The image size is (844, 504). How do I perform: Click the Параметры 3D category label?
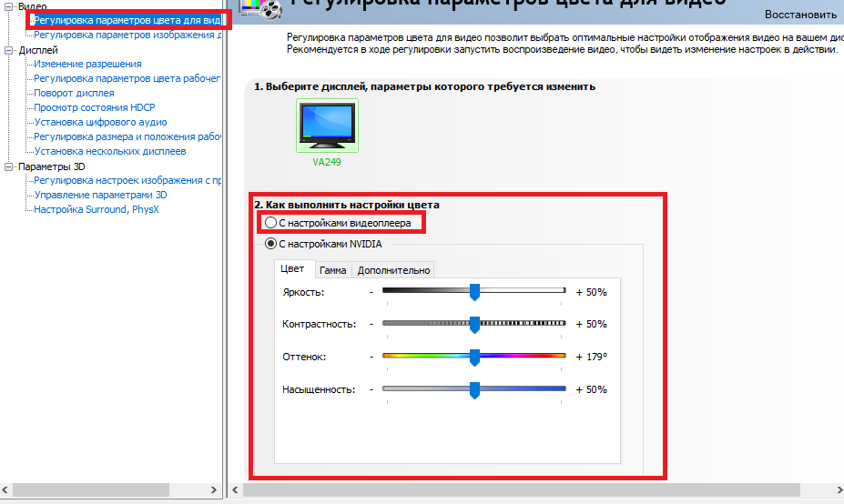click(52, 166)
